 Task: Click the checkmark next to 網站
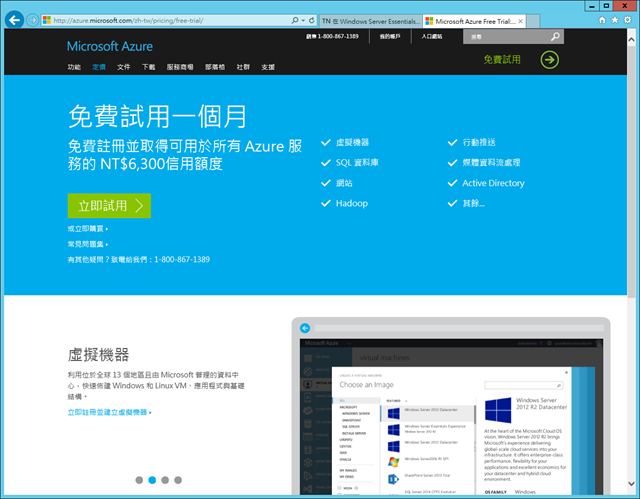[x=326, y=183]
